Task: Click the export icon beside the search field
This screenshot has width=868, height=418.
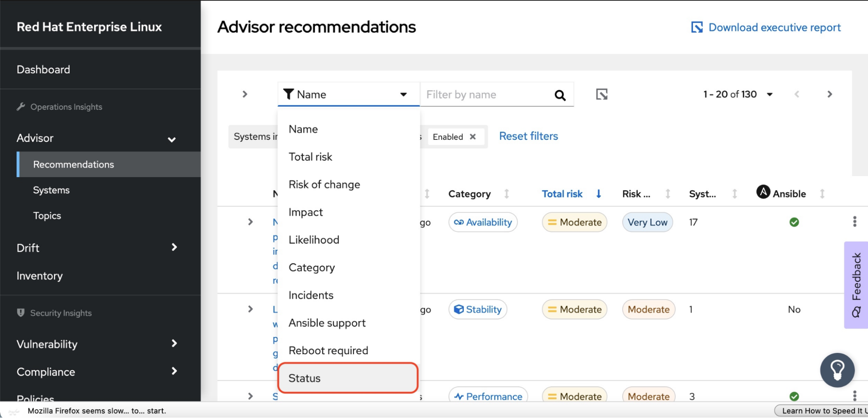Action: [x=601, y=94]
